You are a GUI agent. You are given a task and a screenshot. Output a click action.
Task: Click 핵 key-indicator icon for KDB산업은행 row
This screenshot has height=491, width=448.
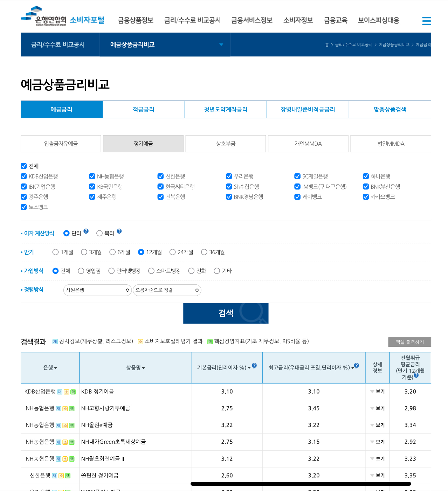tap(73, 392)
